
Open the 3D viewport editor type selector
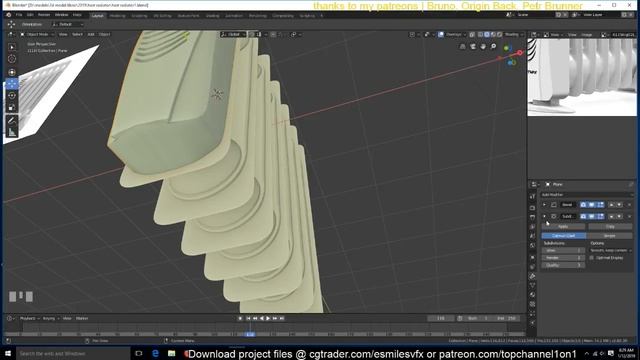pyautogui.click(x=11, y=34)
